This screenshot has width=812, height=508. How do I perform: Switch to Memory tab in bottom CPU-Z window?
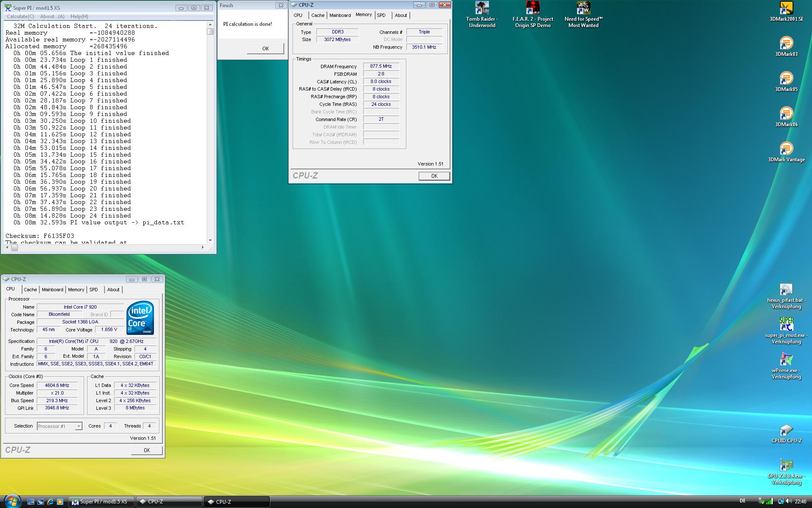tap(76, 290)
